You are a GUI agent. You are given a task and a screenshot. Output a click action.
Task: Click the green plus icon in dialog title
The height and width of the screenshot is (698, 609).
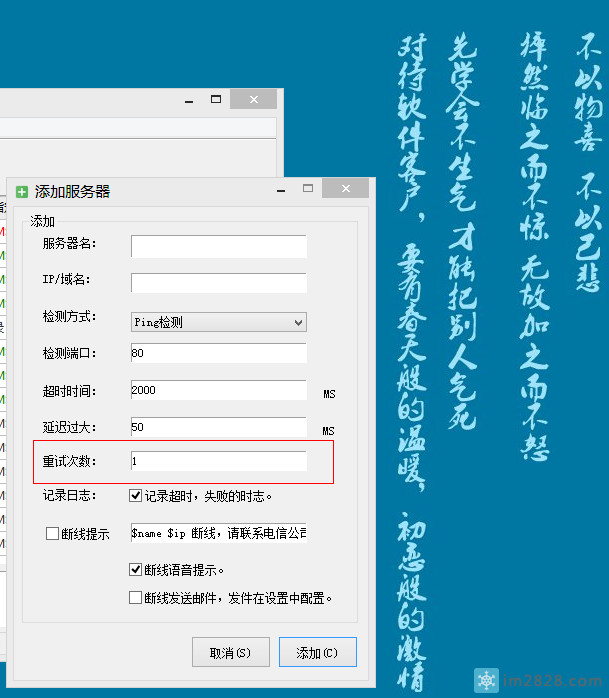pos(22,192)
